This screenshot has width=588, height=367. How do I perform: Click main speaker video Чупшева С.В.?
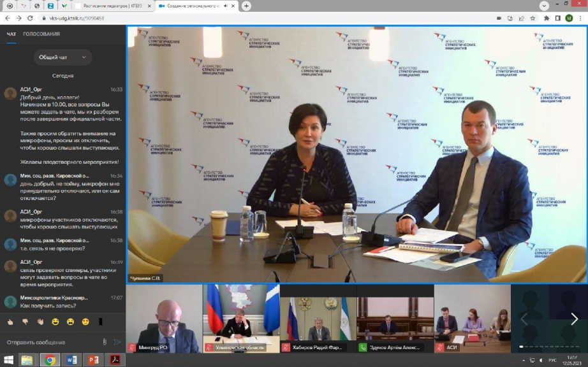pos(356,154)
